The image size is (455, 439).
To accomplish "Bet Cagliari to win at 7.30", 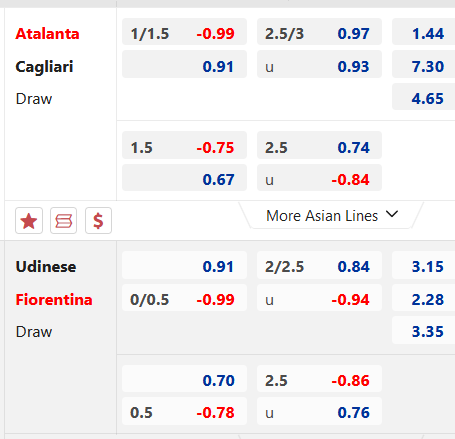I will (423, 64).
